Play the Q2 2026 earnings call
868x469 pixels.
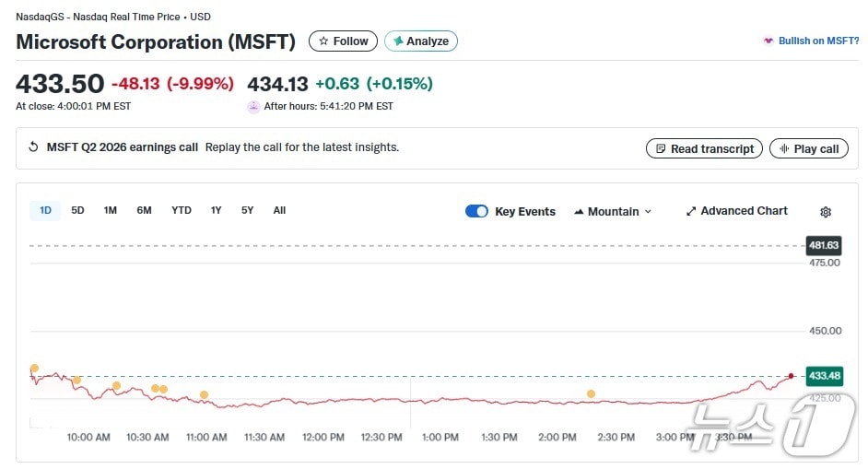[808, 148]
